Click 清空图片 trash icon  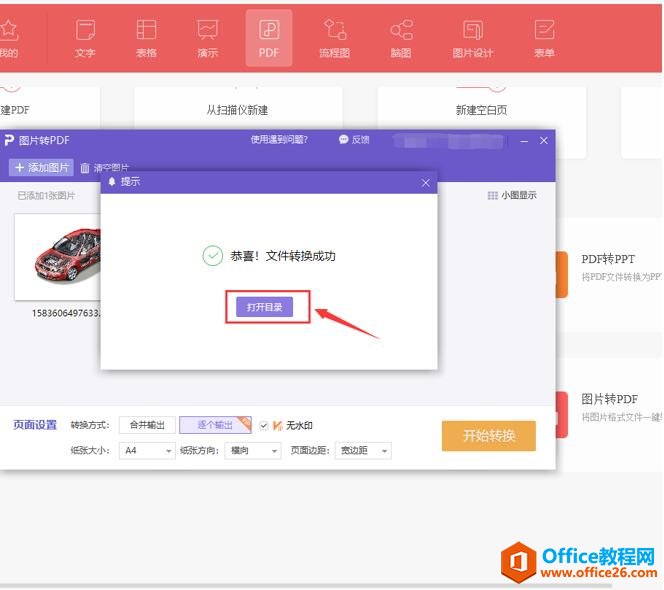tap(85, 168)
